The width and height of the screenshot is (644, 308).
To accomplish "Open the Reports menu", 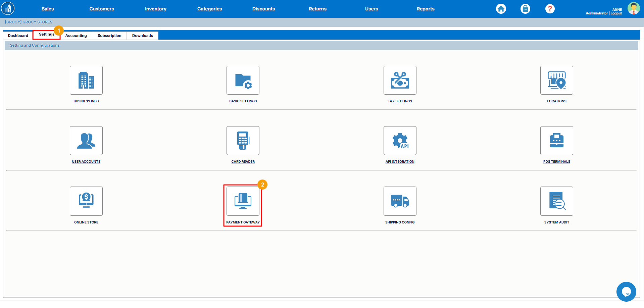I will tap(425, 9).
